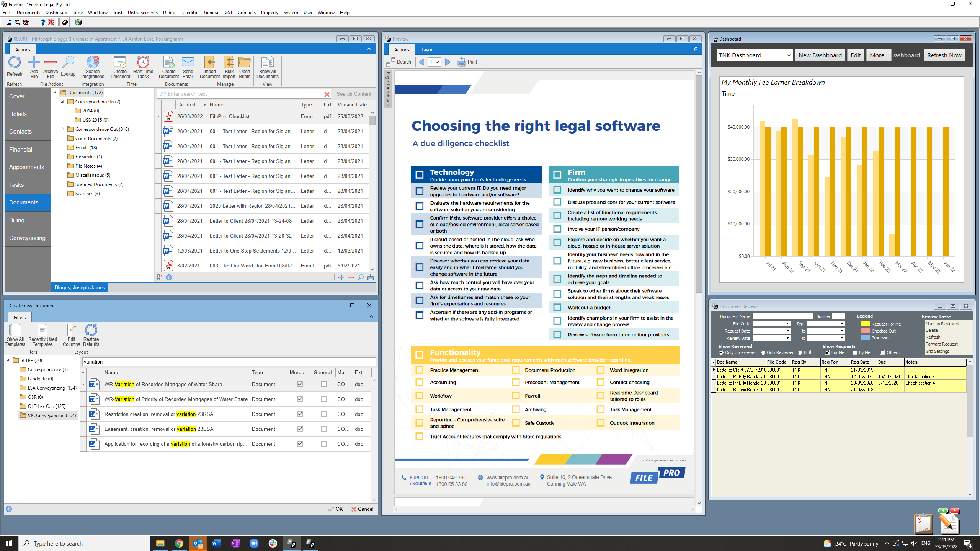Click the Refresh Now button

944,55
